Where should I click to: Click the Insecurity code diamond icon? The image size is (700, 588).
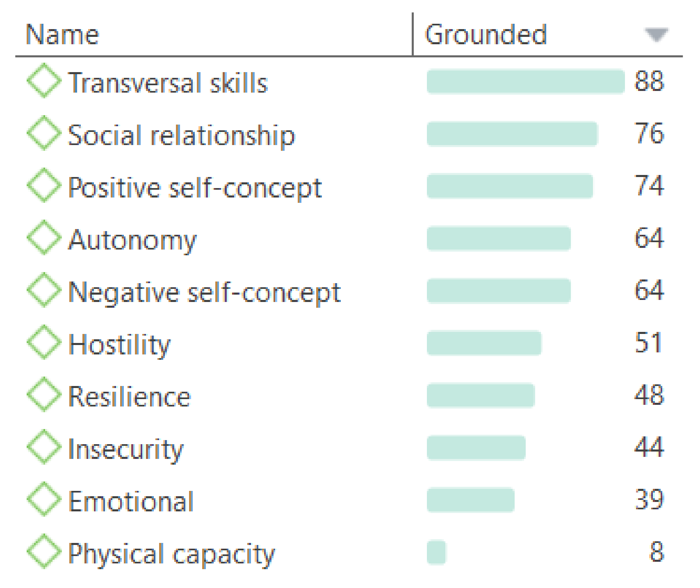pos(44,447)
